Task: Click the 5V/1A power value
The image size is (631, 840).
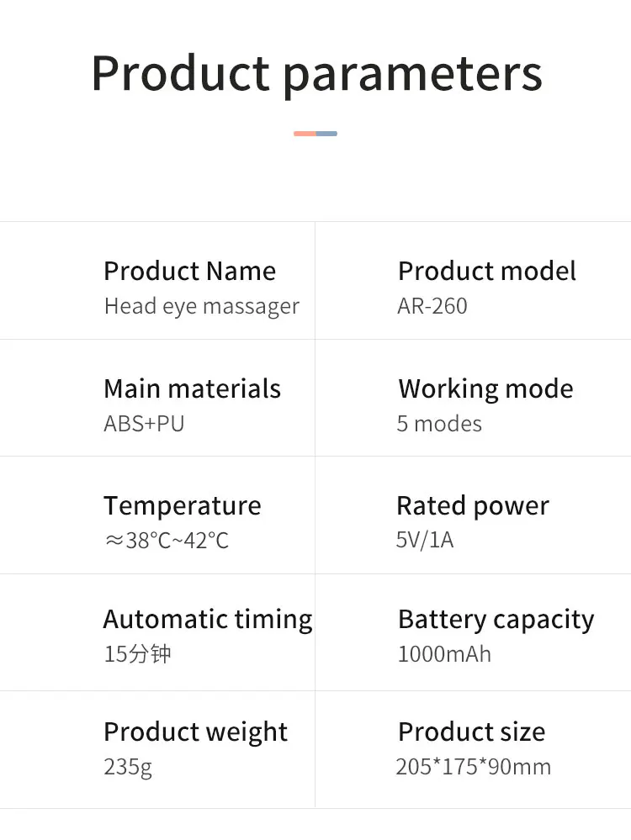Action: tap(425, 540)
